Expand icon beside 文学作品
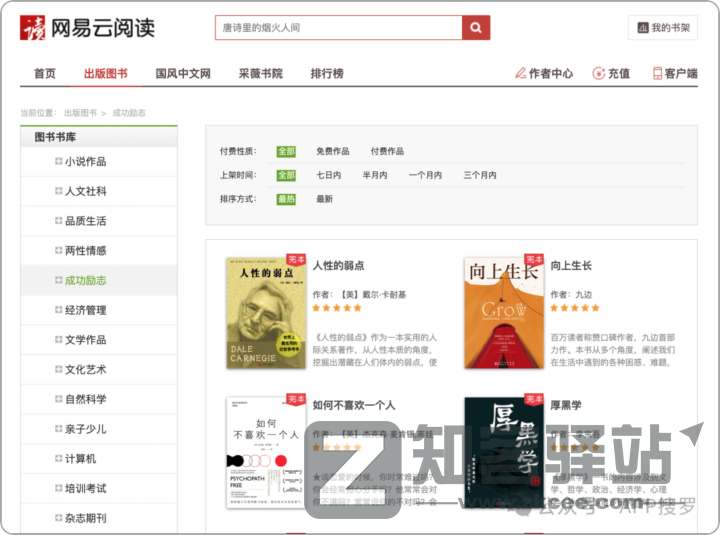 pos(58,339)
